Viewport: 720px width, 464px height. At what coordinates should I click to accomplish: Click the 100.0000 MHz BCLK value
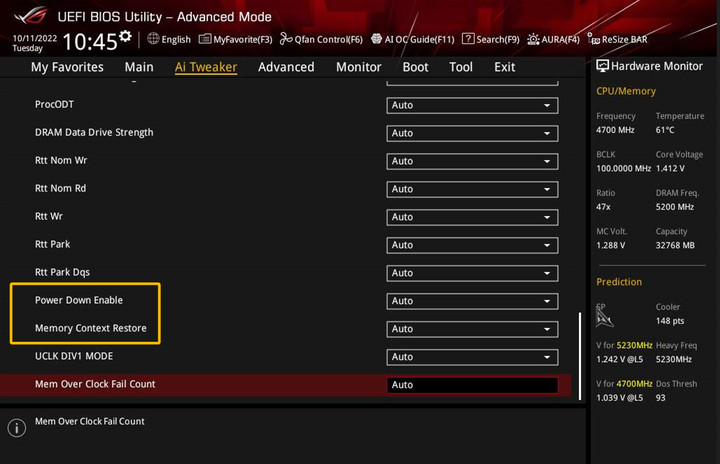click(623, 169)
